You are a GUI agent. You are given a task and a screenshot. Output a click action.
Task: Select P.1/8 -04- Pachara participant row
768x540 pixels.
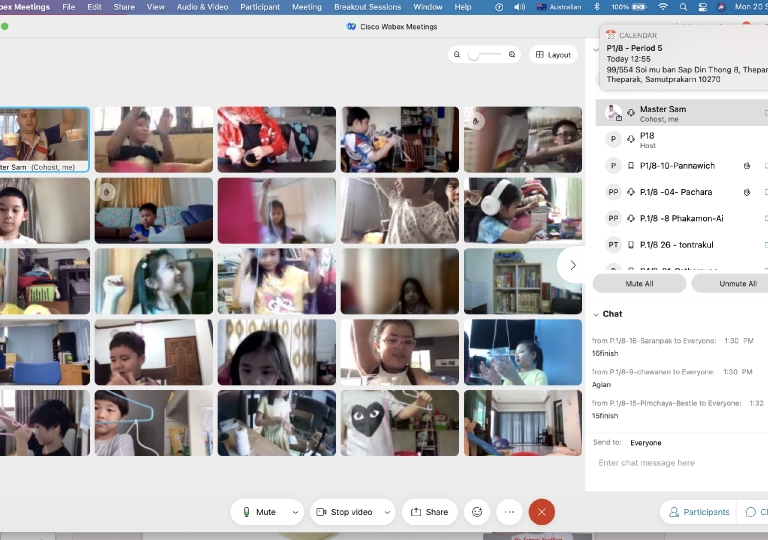point(682,192)
